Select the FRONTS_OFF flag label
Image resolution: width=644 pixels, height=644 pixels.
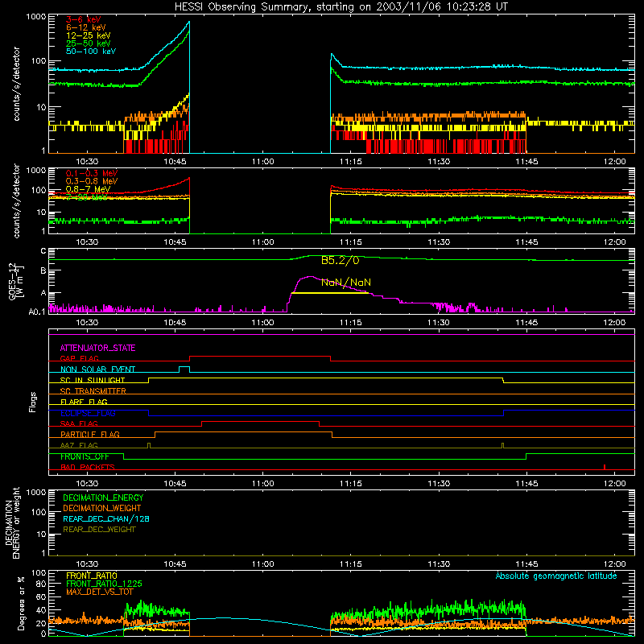[85, 456]
